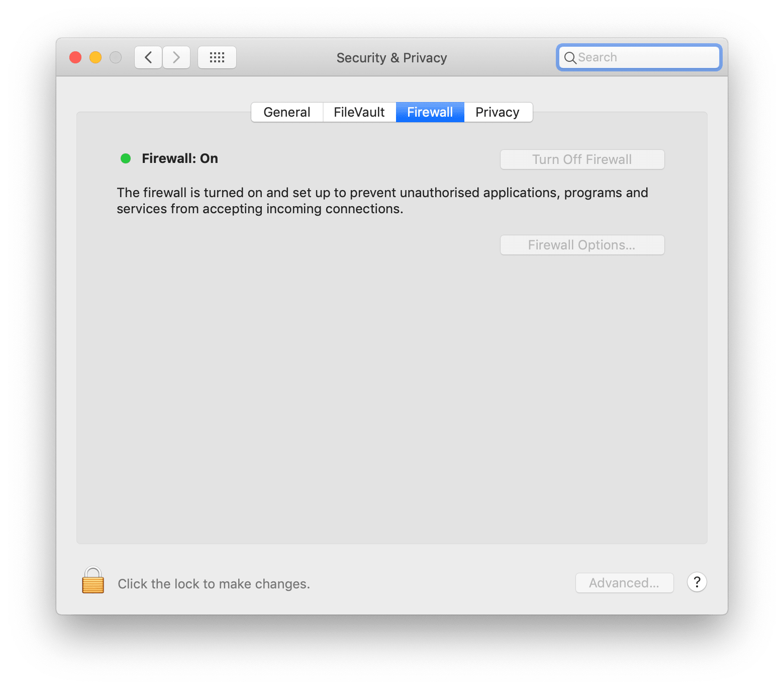Click the magnifying glass search icon

(570, 58)
